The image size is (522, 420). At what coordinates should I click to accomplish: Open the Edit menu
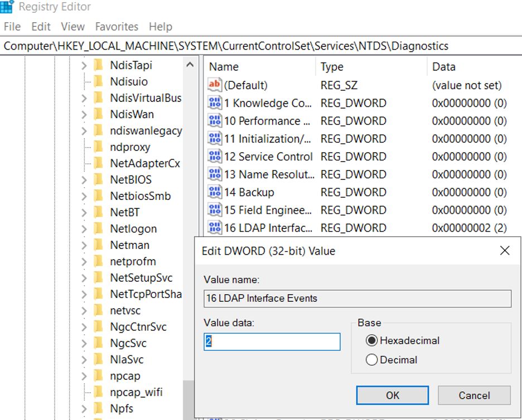(x=41, y=27)
